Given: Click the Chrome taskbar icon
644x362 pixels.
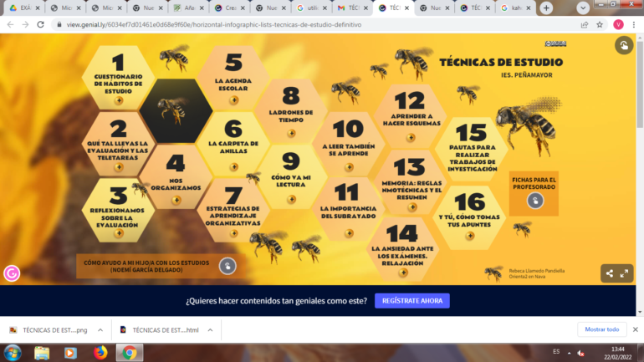Looking at the screenshot, I should pyautogui.click(x=130, y=353).
